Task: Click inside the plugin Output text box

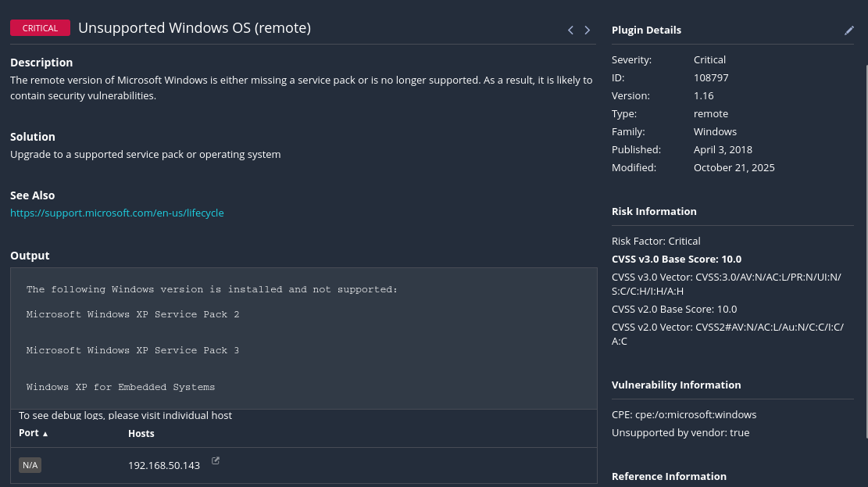Action: pos(303,338)
